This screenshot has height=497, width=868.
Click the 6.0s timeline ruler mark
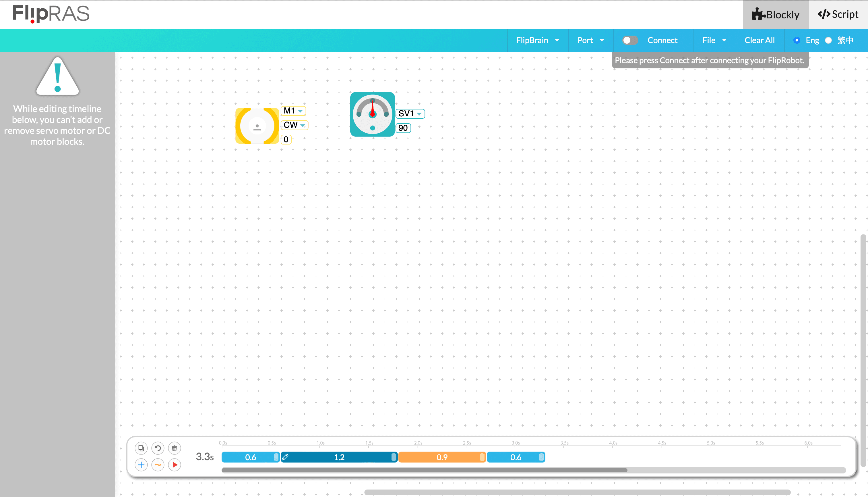[x=808, y=443]
